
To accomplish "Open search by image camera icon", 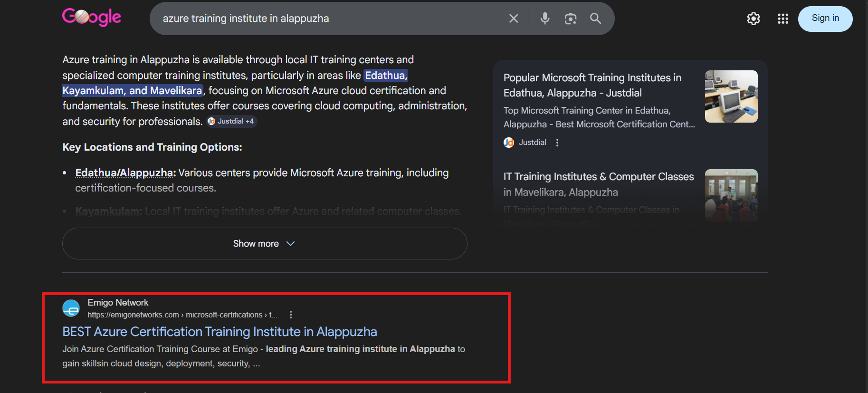I will coord(570,19).
